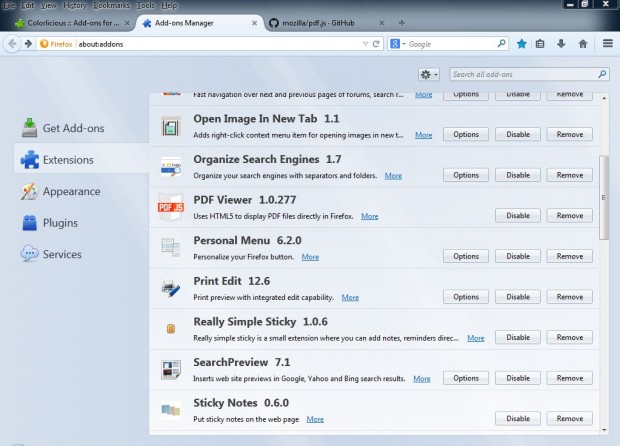Click the Personal Menu extension icon

coord(171,248)
